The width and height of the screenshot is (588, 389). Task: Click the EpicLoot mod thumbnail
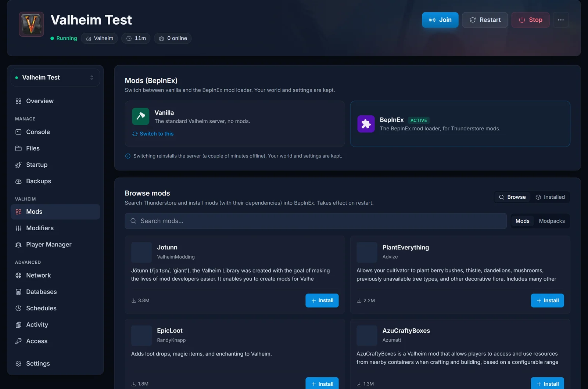(x=141, y=335)
